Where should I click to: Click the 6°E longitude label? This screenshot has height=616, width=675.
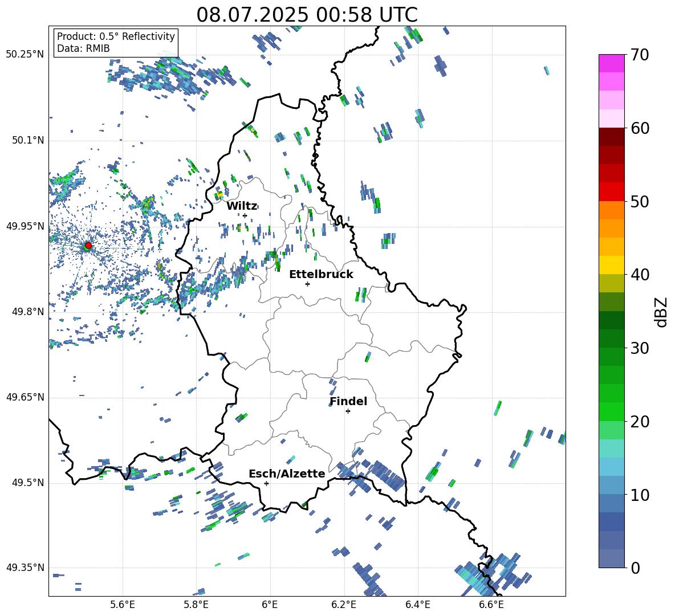point(270,605)
